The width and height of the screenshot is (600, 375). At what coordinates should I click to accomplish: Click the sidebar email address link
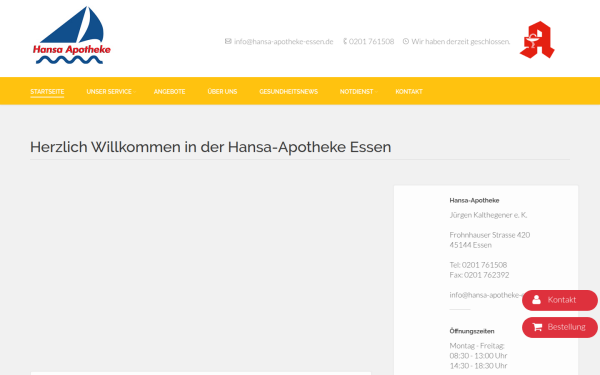point(486,295)
